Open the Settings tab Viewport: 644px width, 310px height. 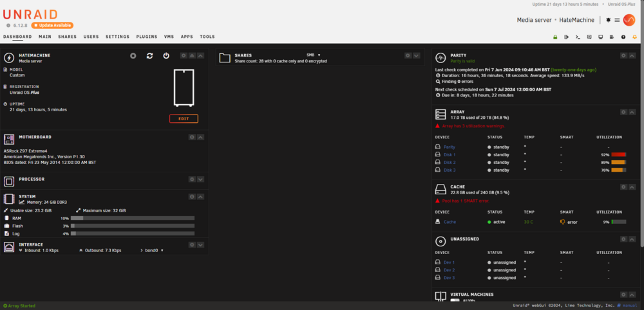[x=117, y=37]
